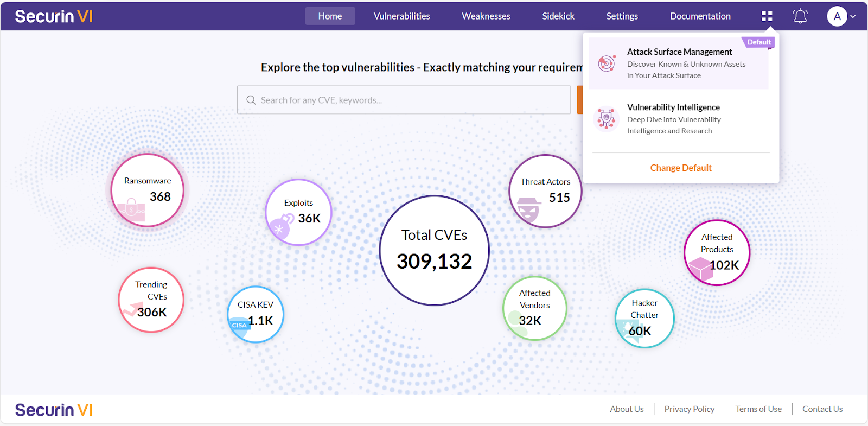Click the Threat Actors hacker icon
This screenshot has width=868, height=426.
528,209
